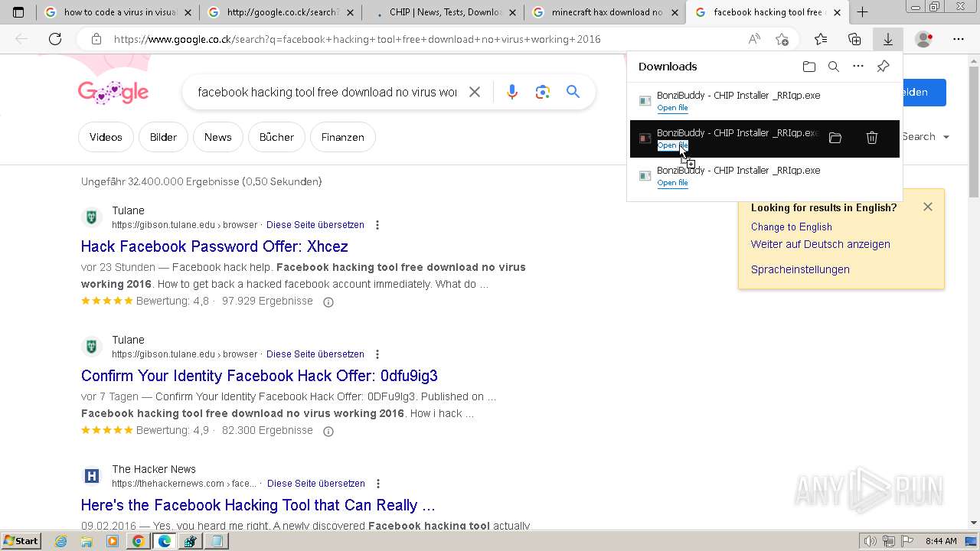Filter results by Videos
The width and height of the screenshot is (980, 551).
106,137
